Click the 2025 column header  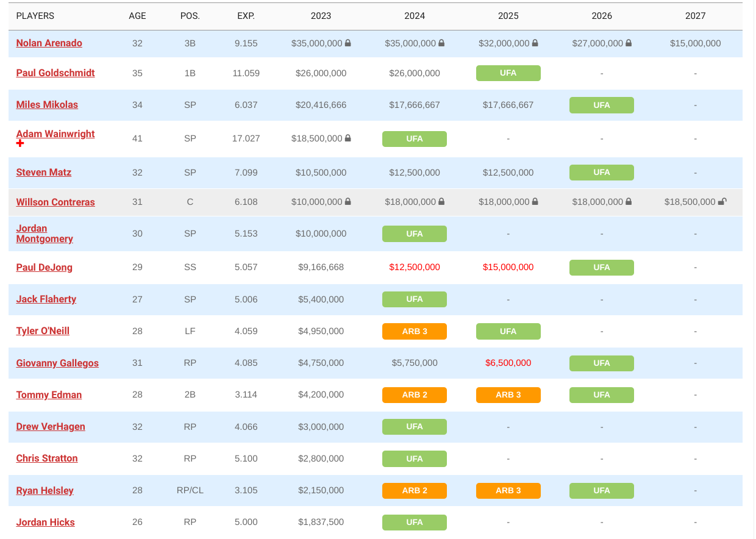coord(508,16)
